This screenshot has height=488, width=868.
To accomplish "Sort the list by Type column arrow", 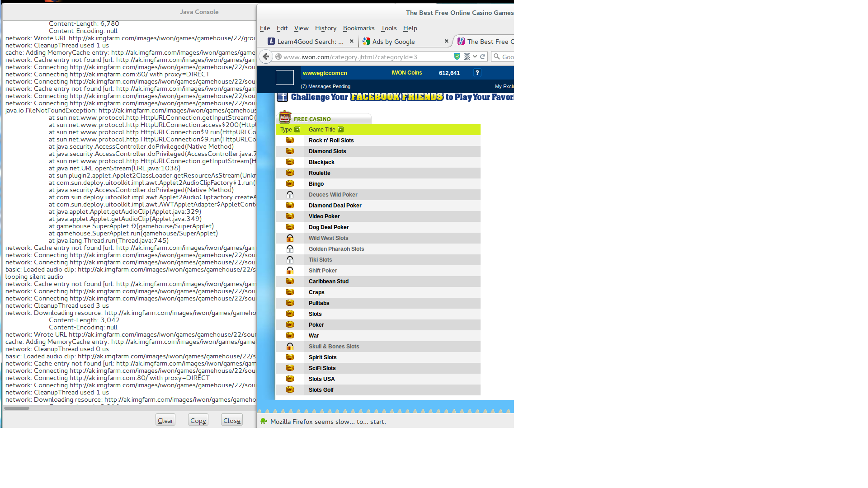I will tap(297, 130).
